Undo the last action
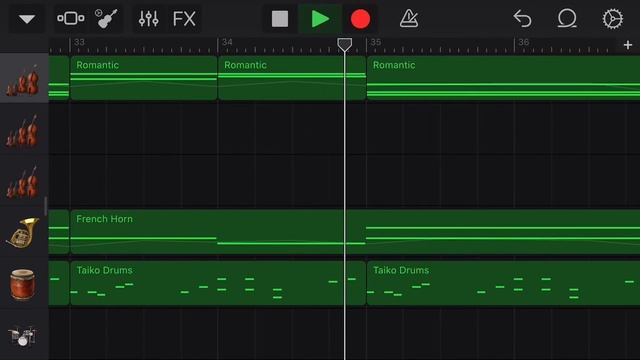 [x=522, y=19]
